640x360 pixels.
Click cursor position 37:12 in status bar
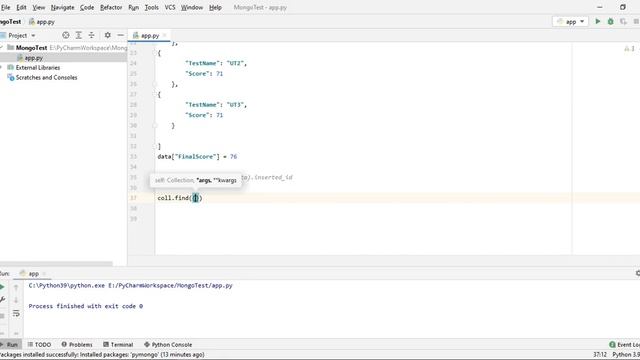click(600, 355)
